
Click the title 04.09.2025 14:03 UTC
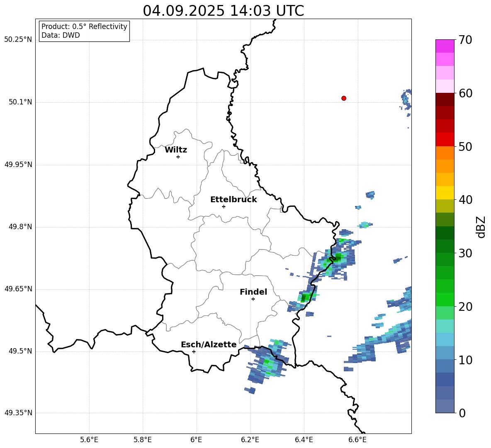coord(223,11)
